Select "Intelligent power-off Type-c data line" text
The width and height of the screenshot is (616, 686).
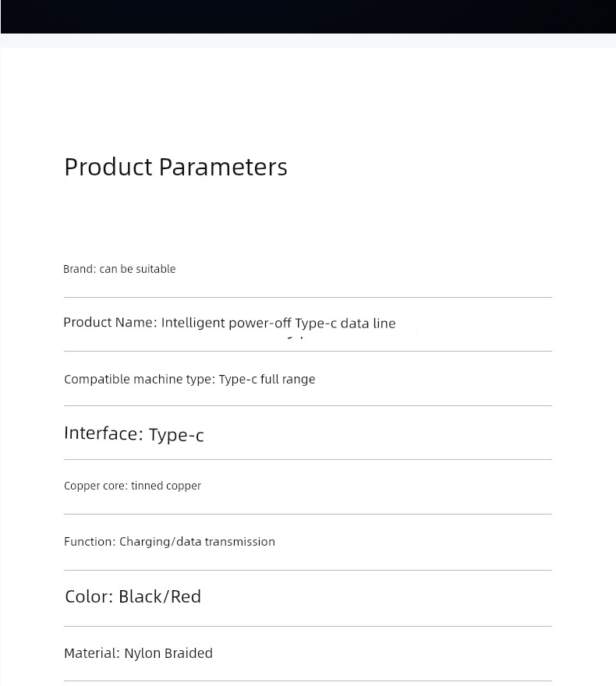278,324
